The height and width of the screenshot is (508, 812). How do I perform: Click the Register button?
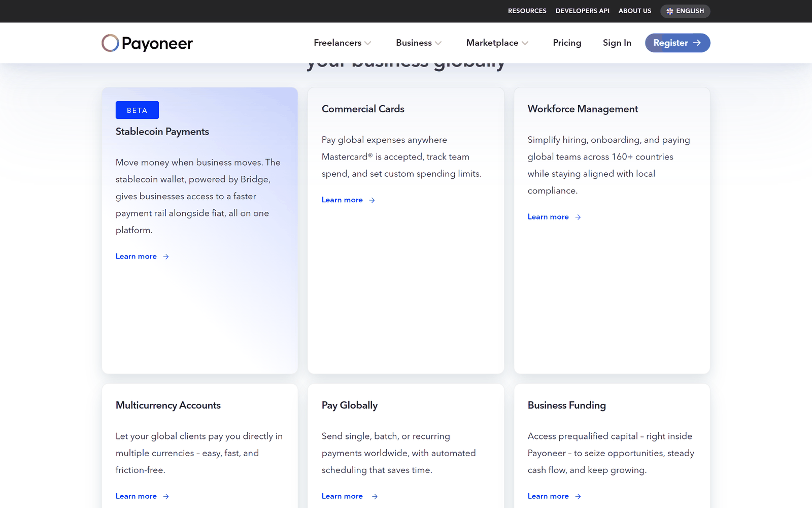click(x=678, y=43)
